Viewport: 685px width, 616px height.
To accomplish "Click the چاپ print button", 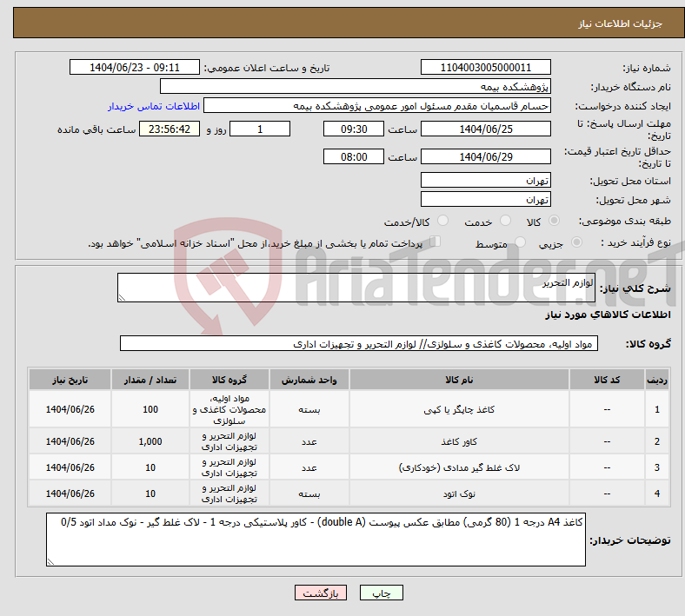I will (x=382, y=593).
